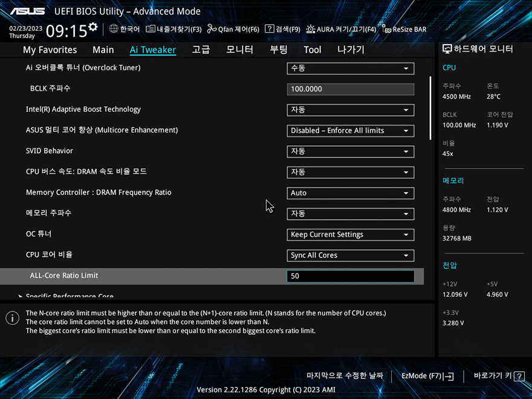The width and height of the screenshot is (532, 399).
Task: Click the globe language icon
Action: click(114, 28)
